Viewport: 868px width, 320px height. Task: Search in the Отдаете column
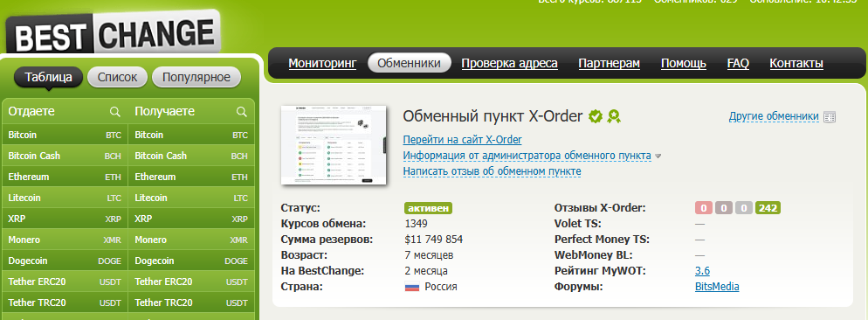115,111
